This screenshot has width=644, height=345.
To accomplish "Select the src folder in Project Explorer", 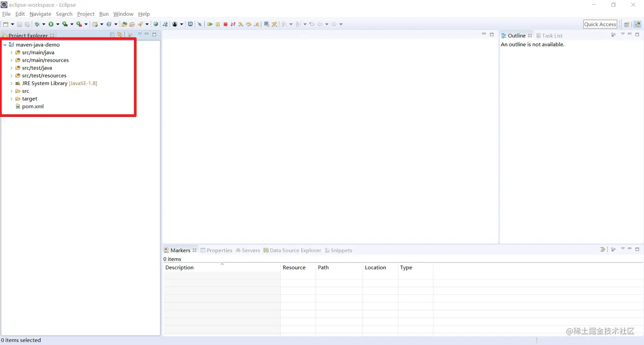I will click(x=26, y=91).
